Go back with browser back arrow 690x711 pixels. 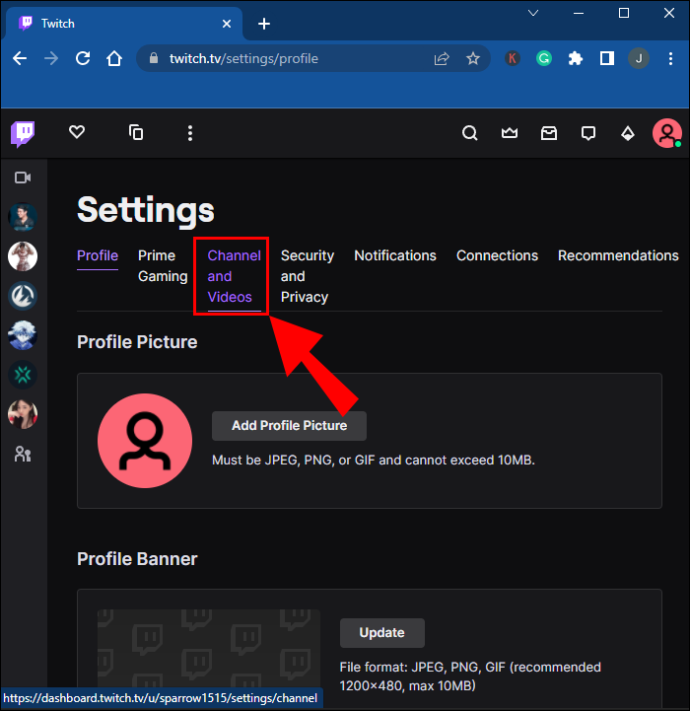pos(20,58)
